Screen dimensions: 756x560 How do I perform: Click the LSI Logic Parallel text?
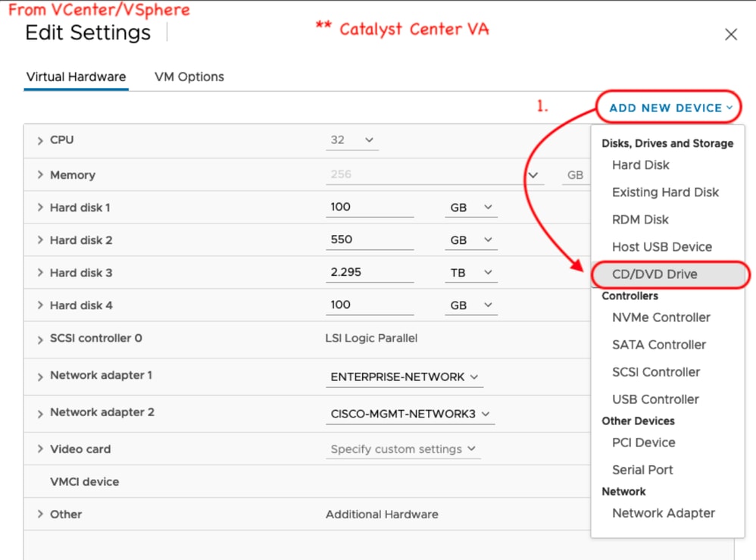pos(371,338)
